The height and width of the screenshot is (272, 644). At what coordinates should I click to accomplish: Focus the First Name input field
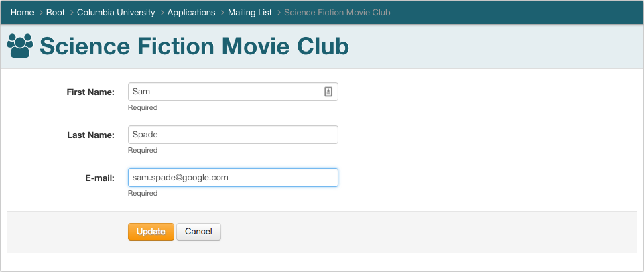[x=233, y=92]
